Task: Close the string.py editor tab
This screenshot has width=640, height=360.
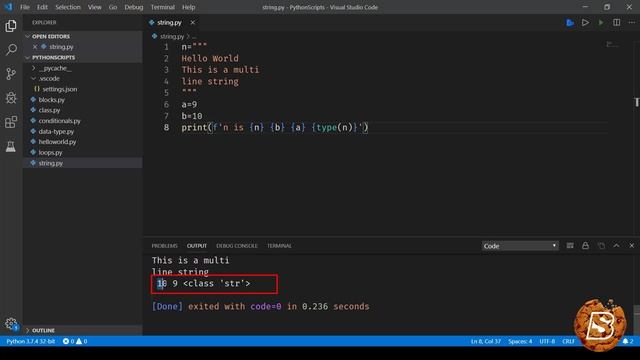Action: coord(193,22)
